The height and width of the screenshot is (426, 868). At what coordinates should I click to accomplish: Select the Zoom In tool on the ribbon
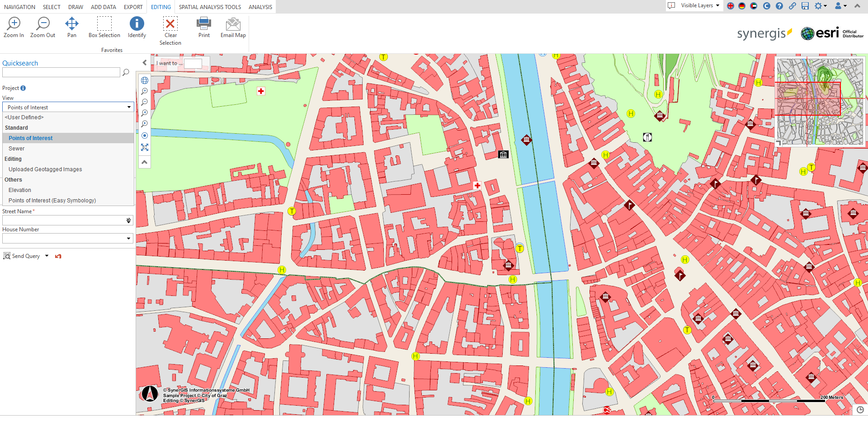pos(14,27)
